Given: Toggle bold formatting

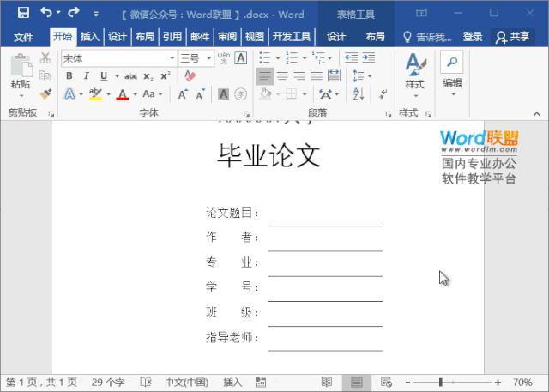Looking at the screenshot, I should point(69,76).
